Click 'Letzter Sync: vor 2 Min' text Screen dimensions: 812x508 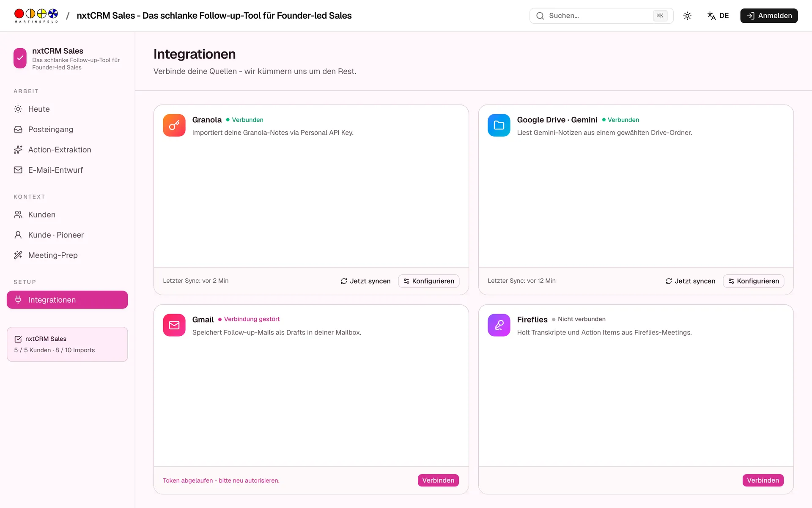tap(196, 281)
